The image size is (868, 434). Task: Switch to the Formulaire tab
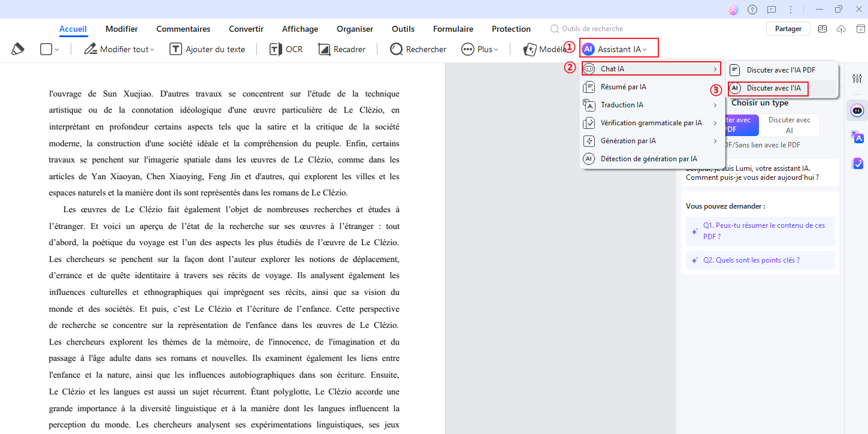(x=453, y=29)
